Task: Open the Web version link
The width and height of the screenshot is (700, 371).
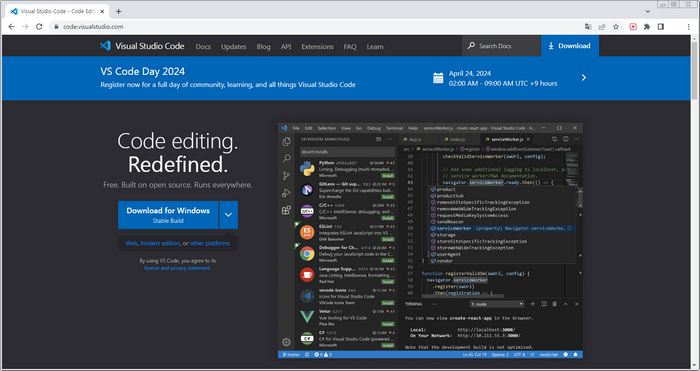Action: coord(131,243)
